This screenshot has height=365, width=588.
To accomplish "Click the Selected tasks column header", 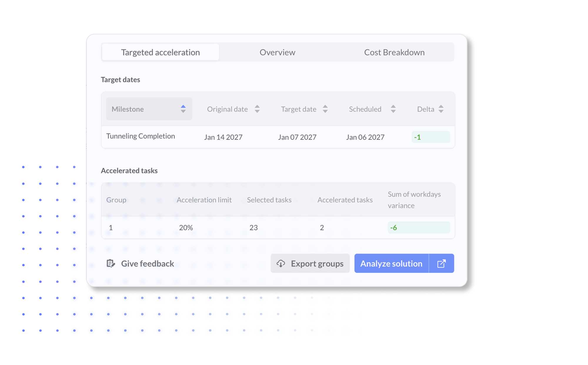I will coord(269,200).
